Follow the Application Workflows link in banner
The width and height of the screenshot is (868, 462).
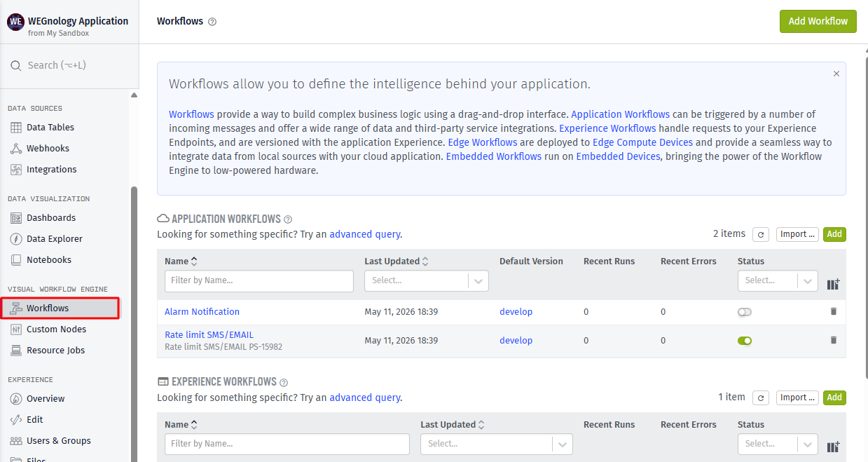[x=621, y=114]
